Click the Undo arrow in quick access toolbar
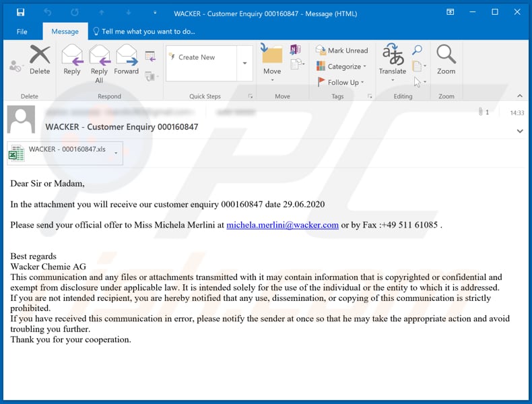 [x=48, y=13]
